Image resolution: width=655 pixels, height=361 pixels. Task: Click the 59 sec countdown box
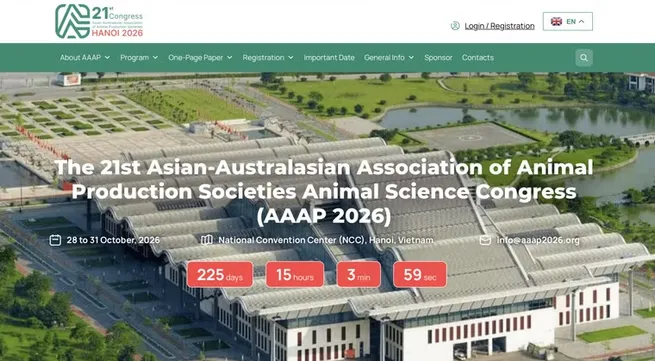coord(420,275)
